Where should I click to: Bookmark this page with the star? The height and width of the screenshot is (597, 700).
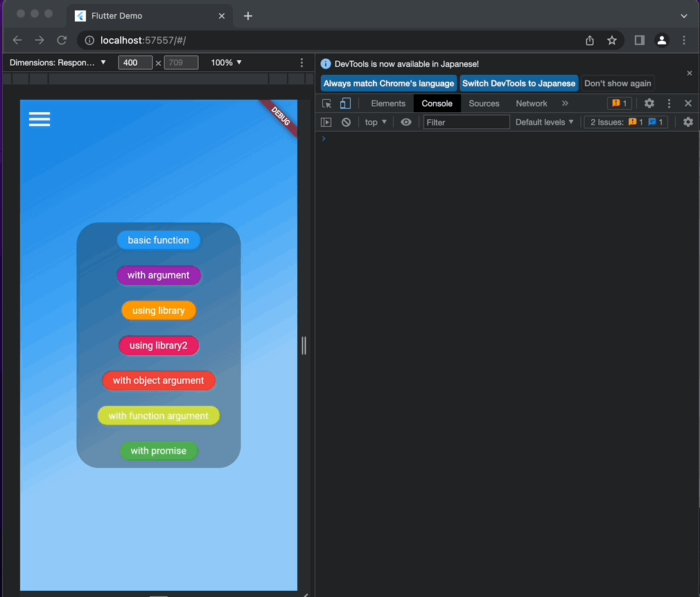[x=611, y=41]
